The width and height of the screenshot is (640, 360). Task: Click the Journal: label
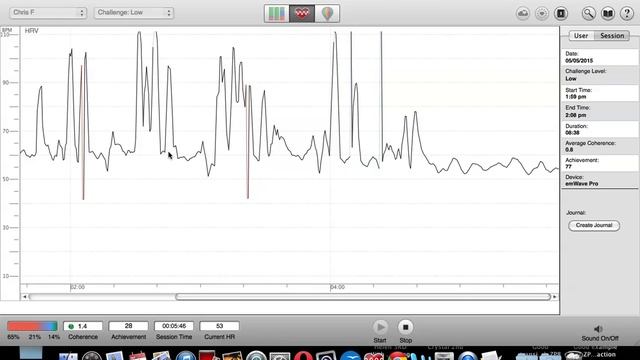(576, 213)
